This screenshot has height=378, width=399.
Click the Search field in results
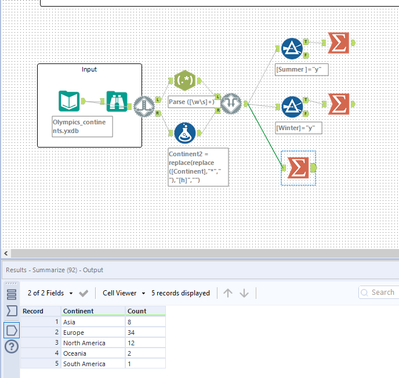379,292
